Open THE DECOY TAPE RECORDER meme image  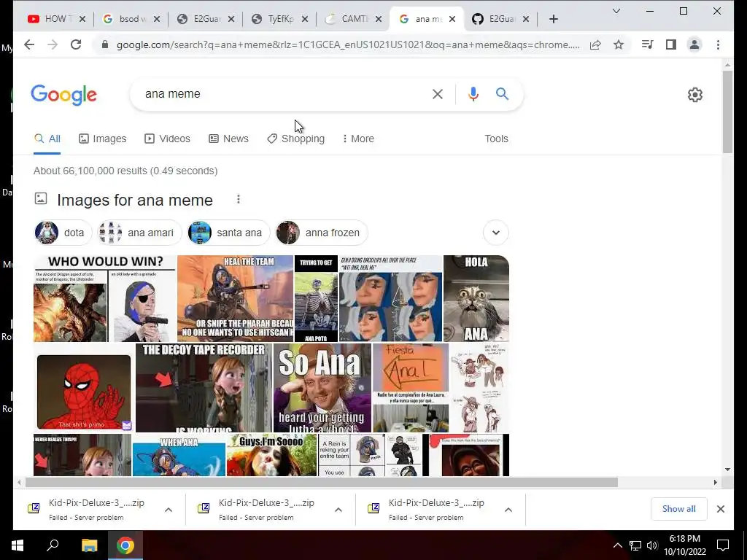point(204,388)
